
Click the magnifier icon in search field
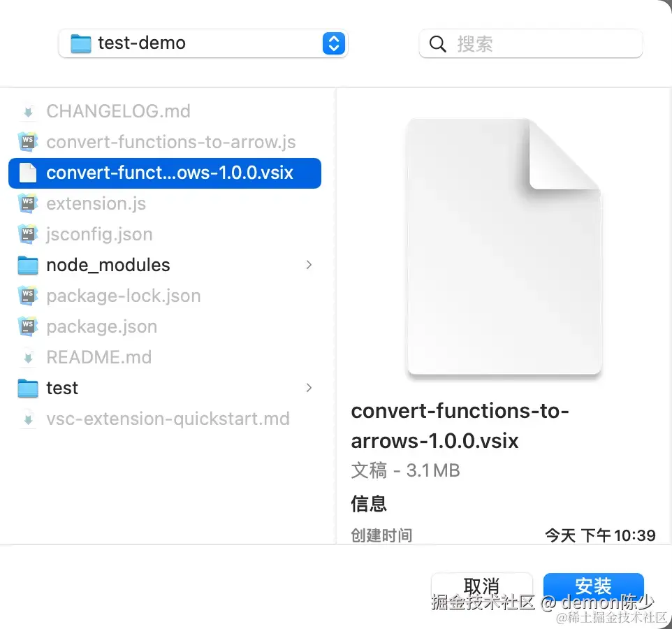pos(438,44)
